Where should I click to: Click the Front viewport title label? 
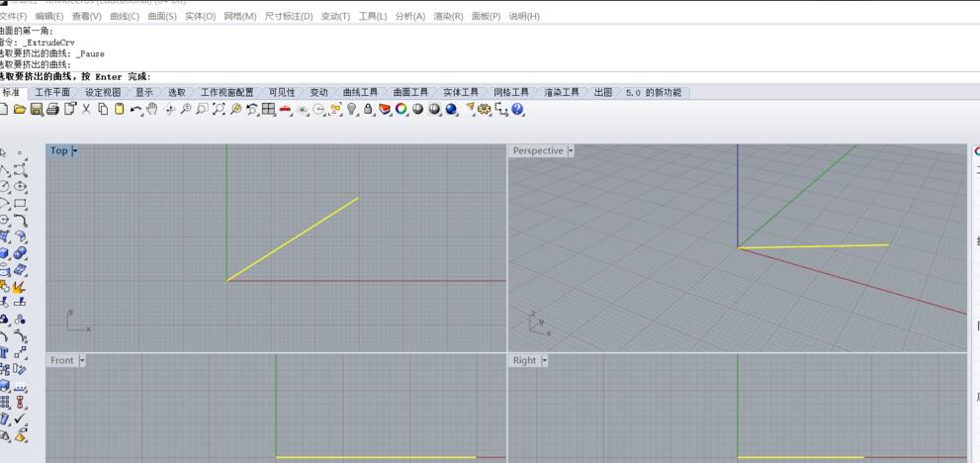tap(62, 360)
